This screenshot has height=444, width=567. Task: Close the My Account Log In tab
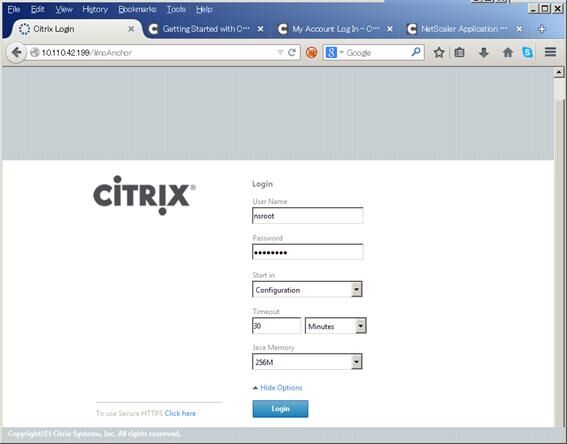390,29
